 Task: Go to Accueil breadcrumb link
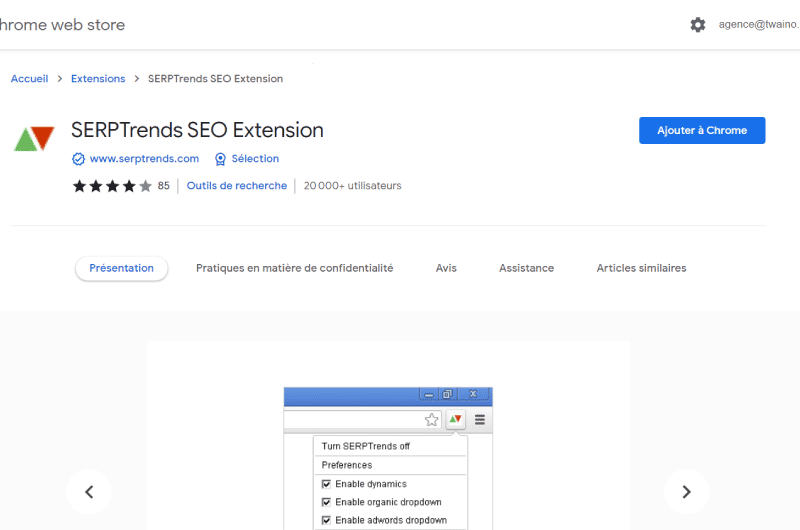click(x=30, y=79)
